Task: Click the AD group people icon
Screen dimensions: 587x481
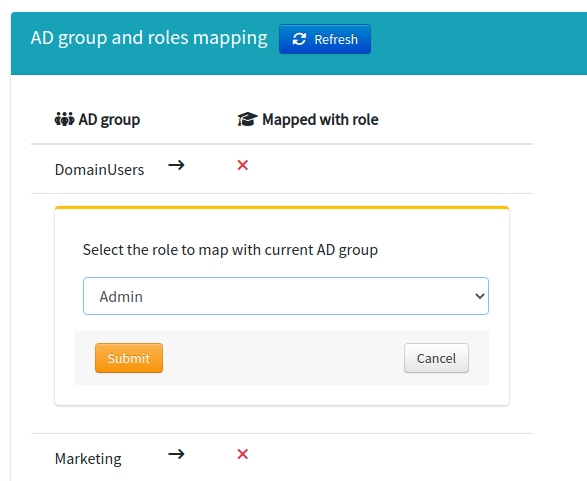Action: pyautogui.click(x=64, y=119)
